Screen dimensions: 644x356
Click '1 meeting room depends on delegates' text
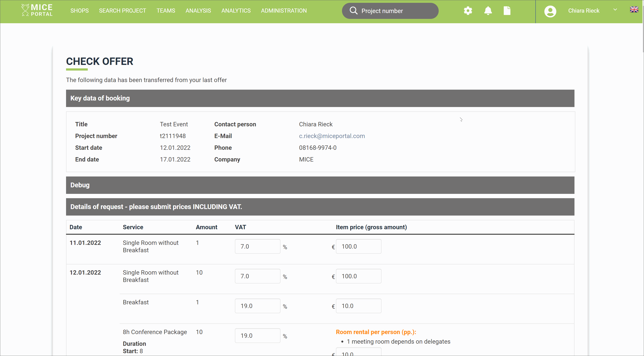point(398,341)
